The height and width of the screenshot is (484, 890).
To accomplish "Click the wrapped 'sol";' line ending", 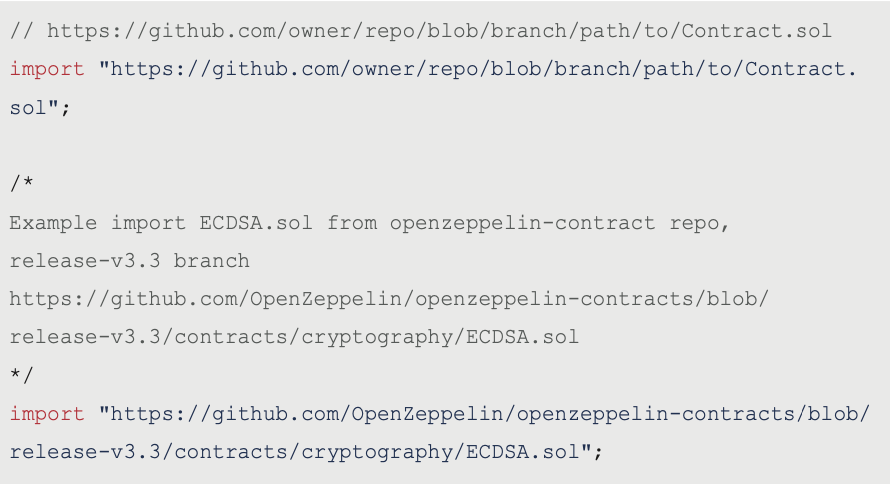I will pyautogui.click(x=40, y=108).
